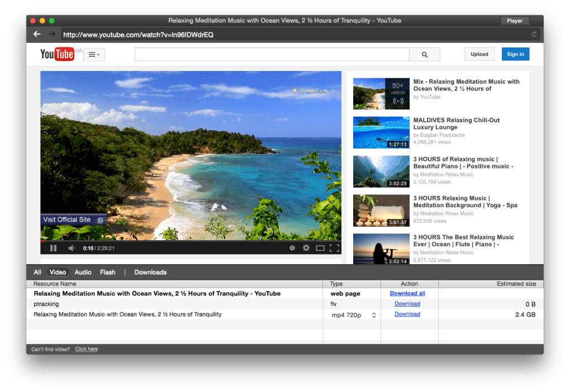Open the YouTube guide menu button

pyautogui.click(x=94, y=55)
